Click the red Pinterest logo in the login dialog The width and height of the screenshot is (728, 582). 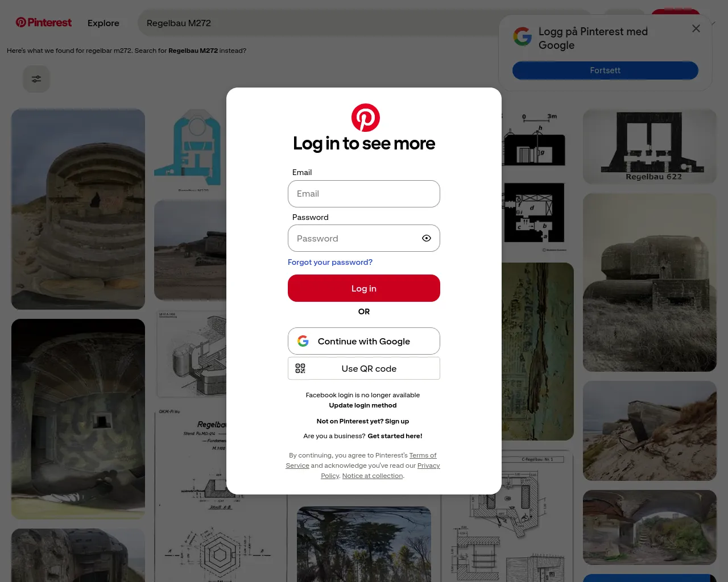365,118
